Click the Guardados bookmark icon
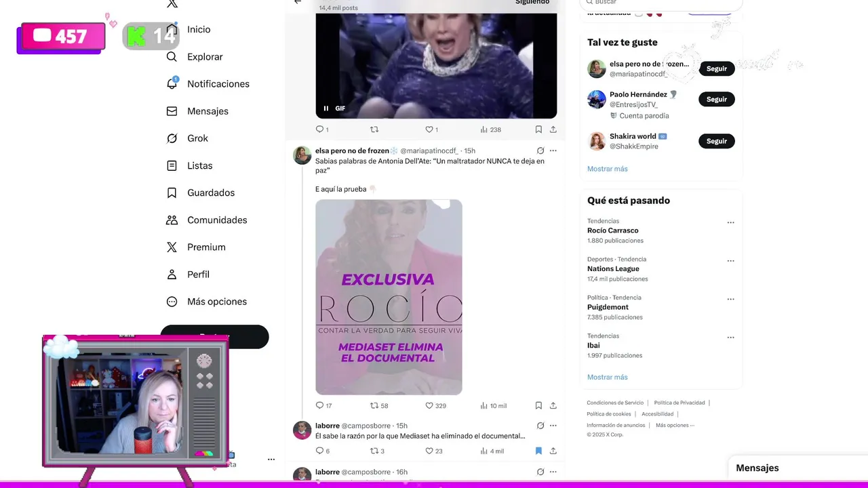868x488 pixels. [x=172, y=193]
